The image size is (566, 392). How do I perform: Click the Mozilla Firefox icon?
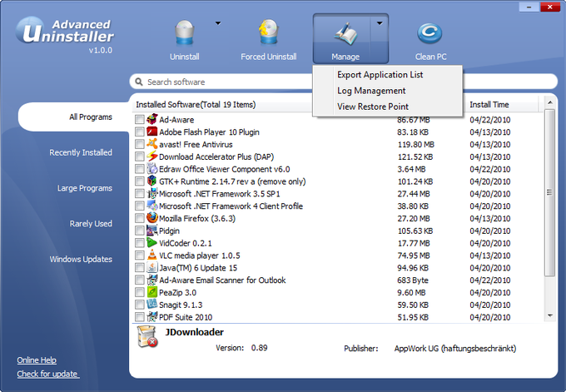click(152, 218)
